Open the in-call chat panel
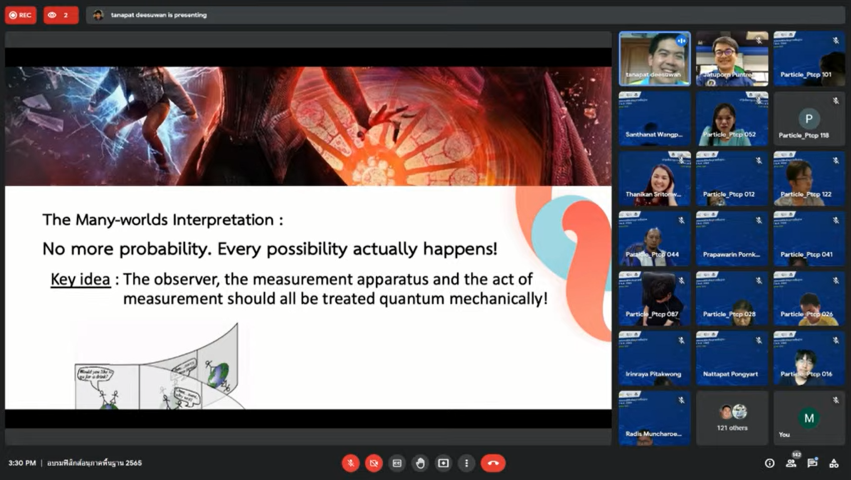 [x=812, y=463]
